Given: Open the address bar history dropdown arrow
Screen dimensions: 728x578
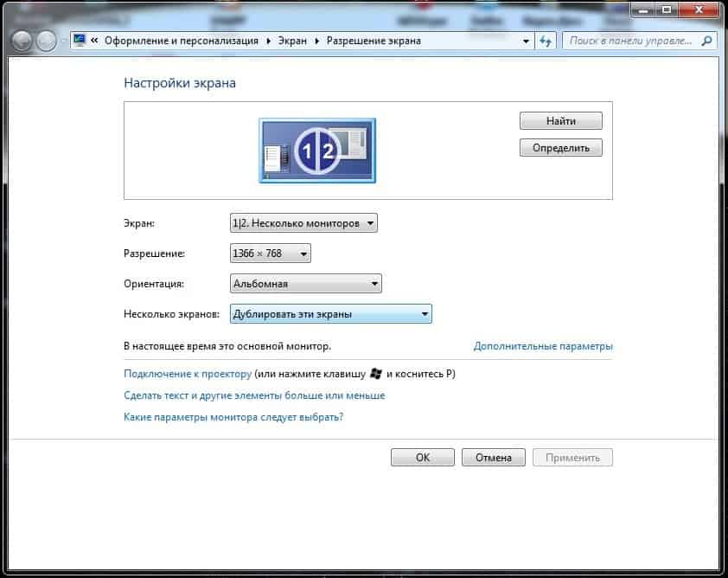Looking at the screenshot, I should tap(526, 41).
